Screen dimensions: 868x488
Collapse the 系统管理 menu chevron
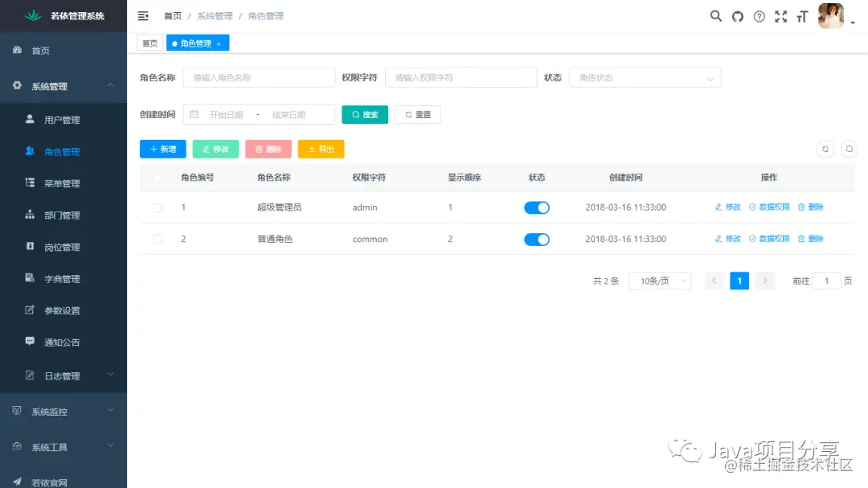pyautogui.click(x=111, y=85)
